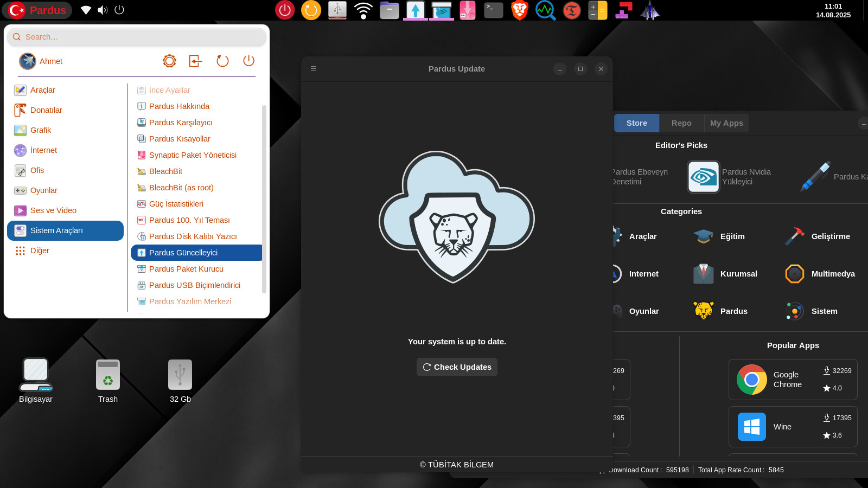Switch to the Repo tab
Viewport: 868px width, 488px height.
tap(681, 123)
